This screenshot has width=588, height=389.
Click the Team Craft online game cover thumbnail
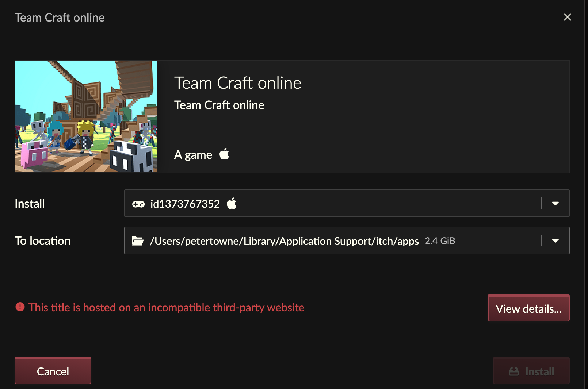coord(86,116)
